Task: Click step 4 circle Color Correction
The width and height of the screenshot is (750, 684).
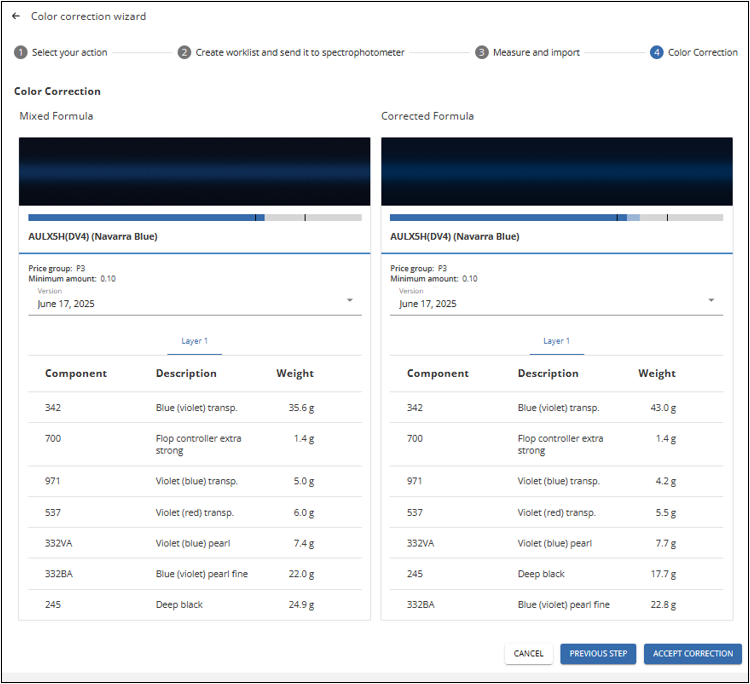Action: tap(657, 52)
